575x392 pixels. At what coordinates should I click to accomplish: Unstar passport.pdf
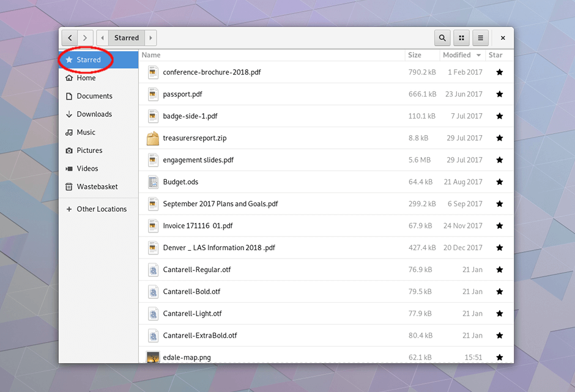500,94
